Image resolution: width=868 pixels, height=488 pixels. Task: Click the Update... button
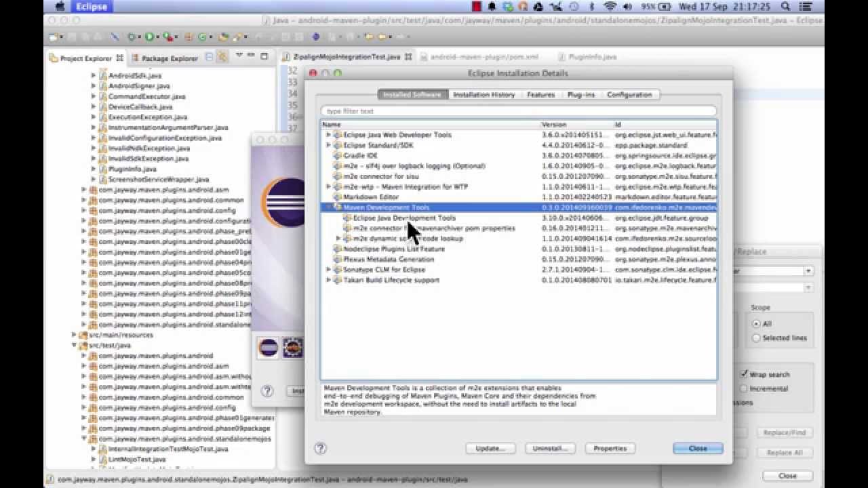[490, 448]
